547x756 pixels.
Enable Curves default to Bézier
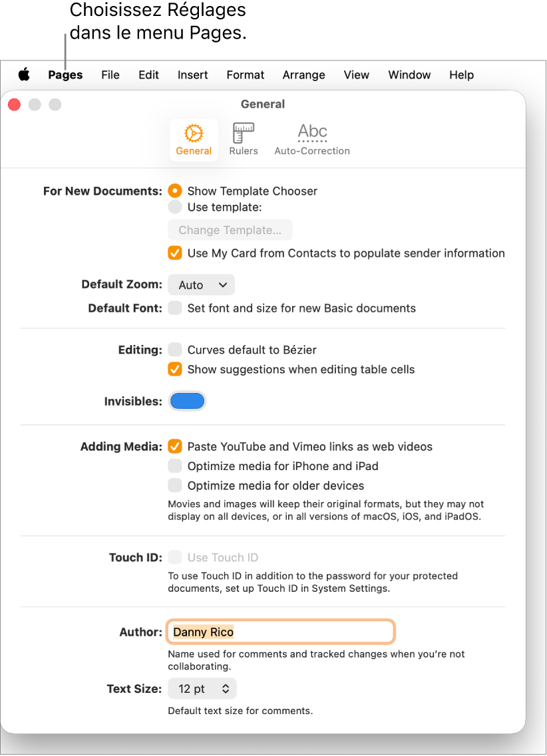point(174,349)
